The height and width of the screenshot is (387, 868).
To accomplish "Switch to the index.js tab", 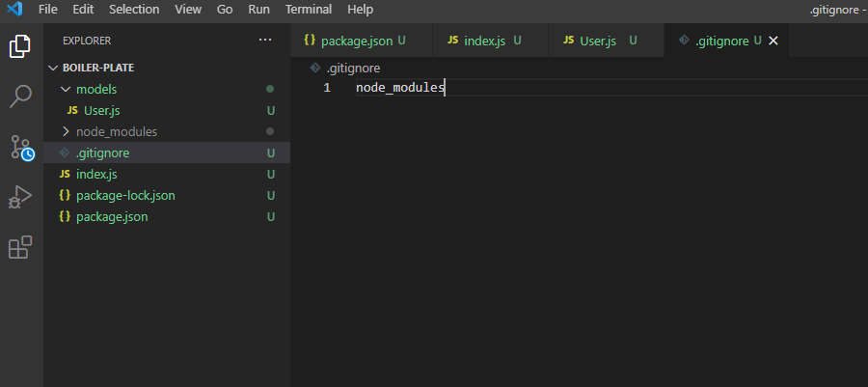I will click(491, 41).
